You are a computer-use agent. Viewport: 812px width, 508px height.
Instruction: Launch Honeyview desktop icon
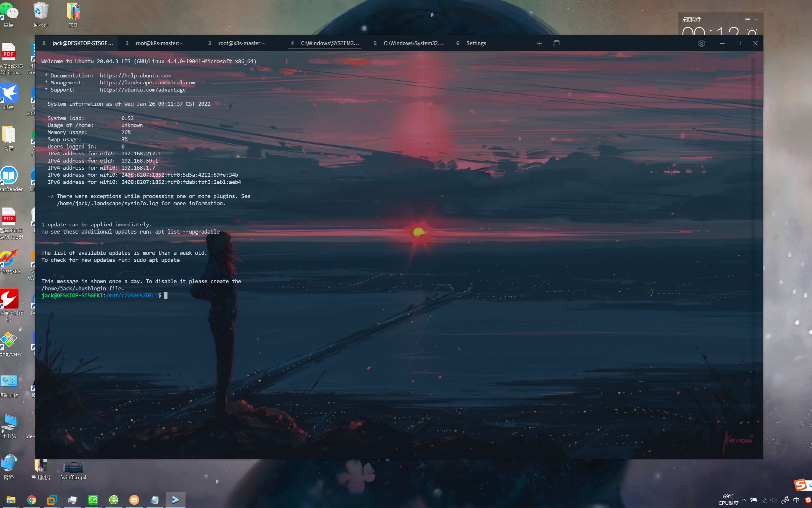coord(9,344)
